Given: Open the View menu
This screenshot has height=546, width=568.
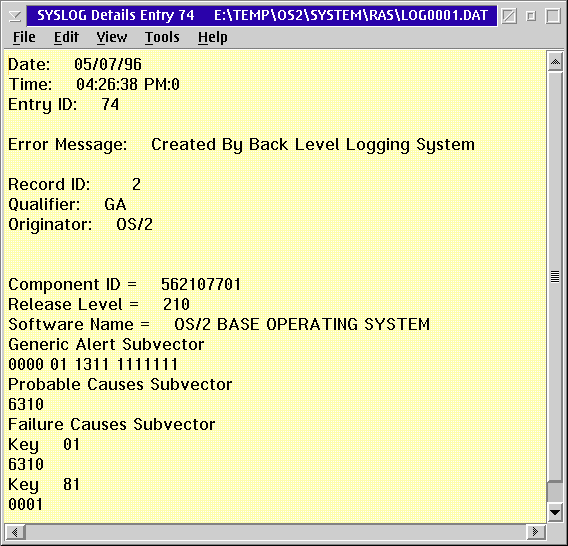Looking at the screenshot, I should tap(112, 37).
